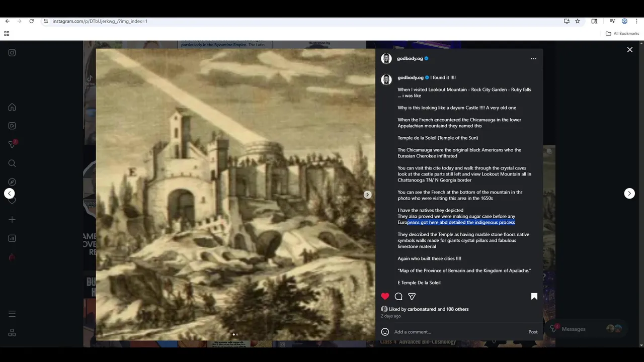
Task: Close the post viewer with X
Action: pos(629,50)
